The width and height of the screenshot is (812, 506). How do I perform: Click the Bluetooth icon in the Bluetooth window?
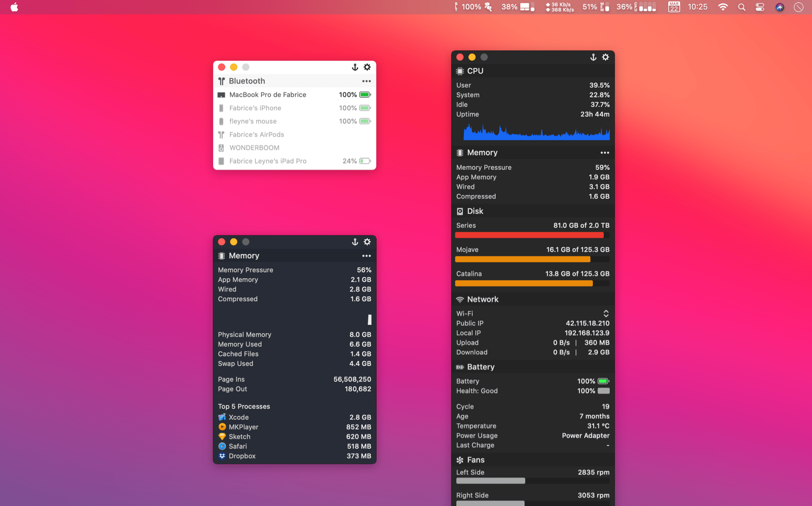pos(222,81)
